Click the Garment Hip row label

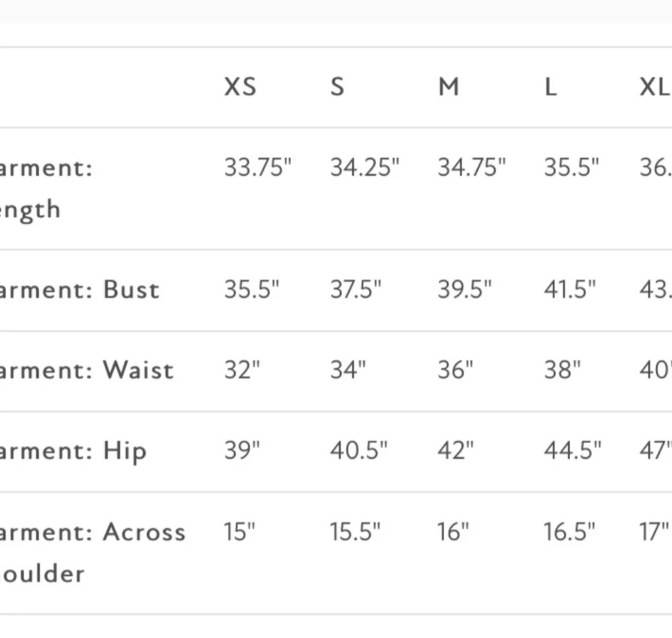point(73,451)
